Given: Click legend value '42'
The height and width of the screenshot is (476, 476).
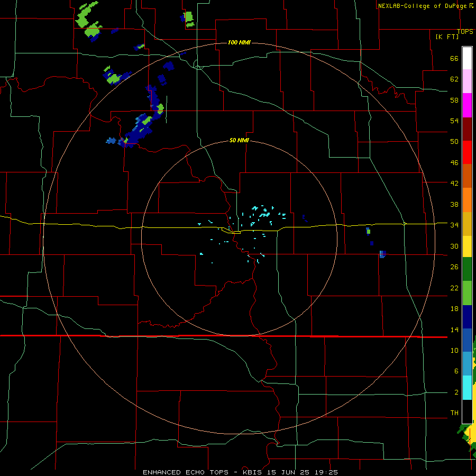Looking at the screenshot, I should pos(454,184).
